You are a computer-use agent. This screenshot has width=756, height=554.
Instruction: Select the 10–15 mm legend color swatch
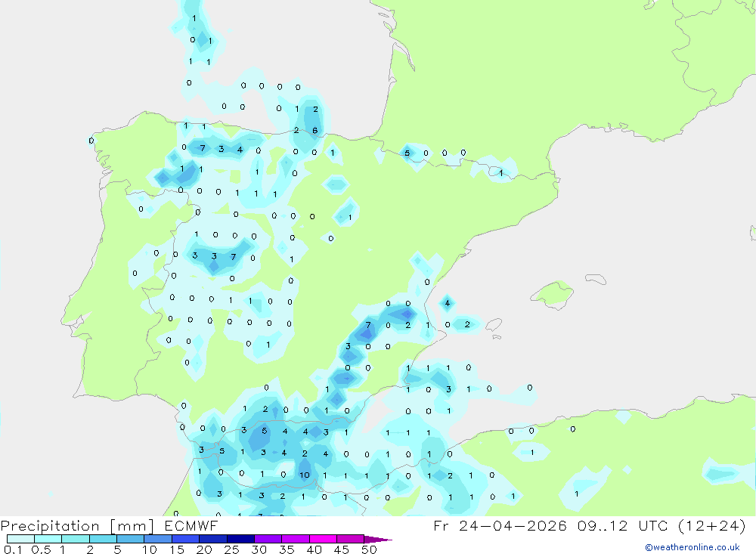158,539
